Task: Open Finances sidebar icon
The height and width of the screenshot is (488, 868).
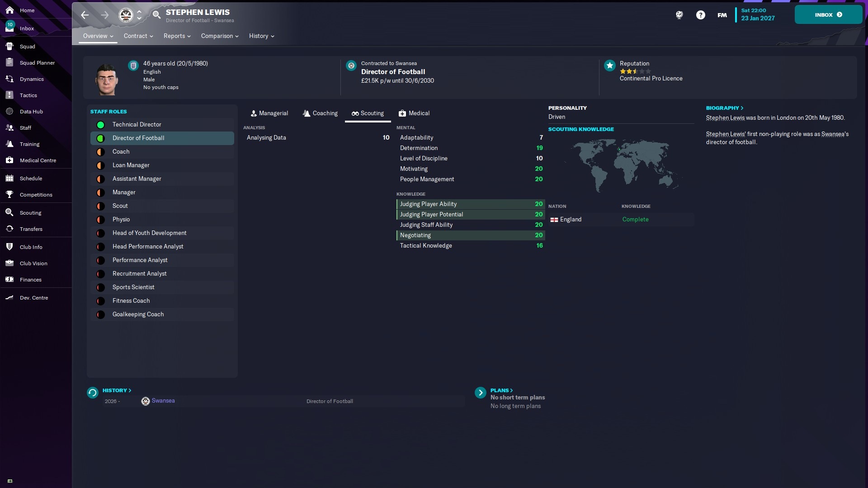Action: point(9,279)
